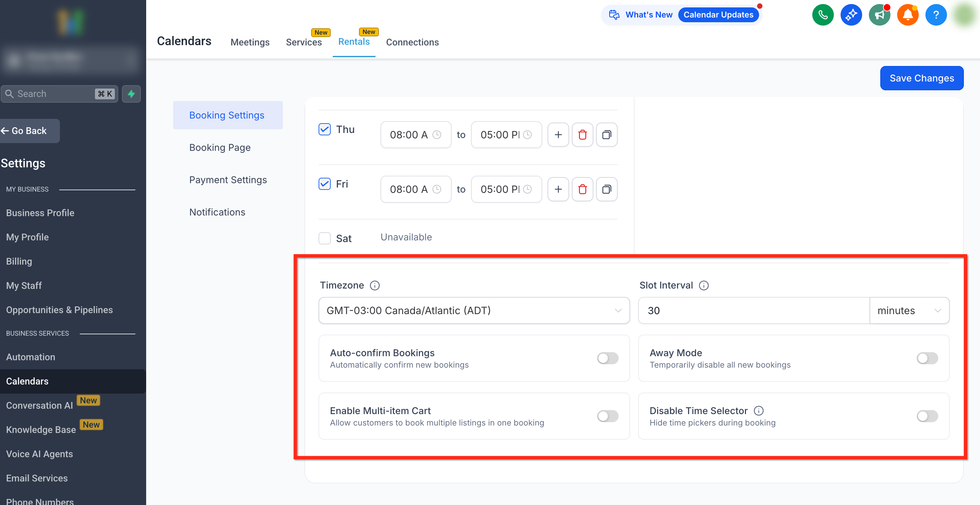Screen dimensions: 980x505
Task: Click the lightning bolt quick actions icon
Action: 131,94
